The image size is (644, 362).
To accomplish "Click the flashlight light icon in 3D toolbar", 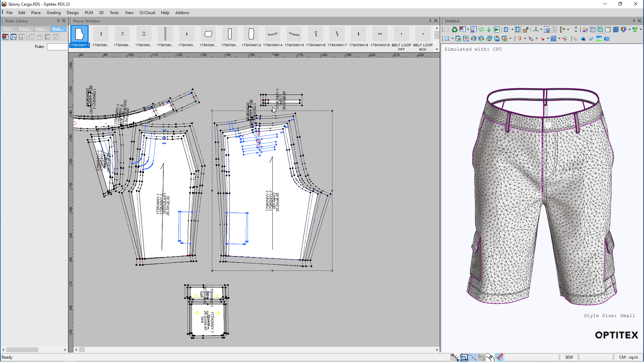I will [591, 39].
